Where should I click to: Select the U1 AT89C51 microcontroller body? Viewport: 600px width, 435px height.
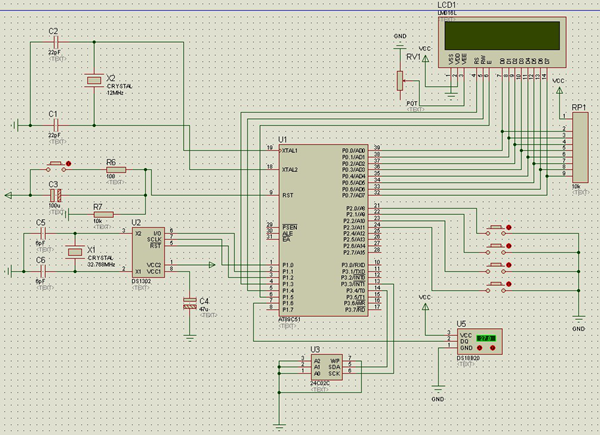324,230
